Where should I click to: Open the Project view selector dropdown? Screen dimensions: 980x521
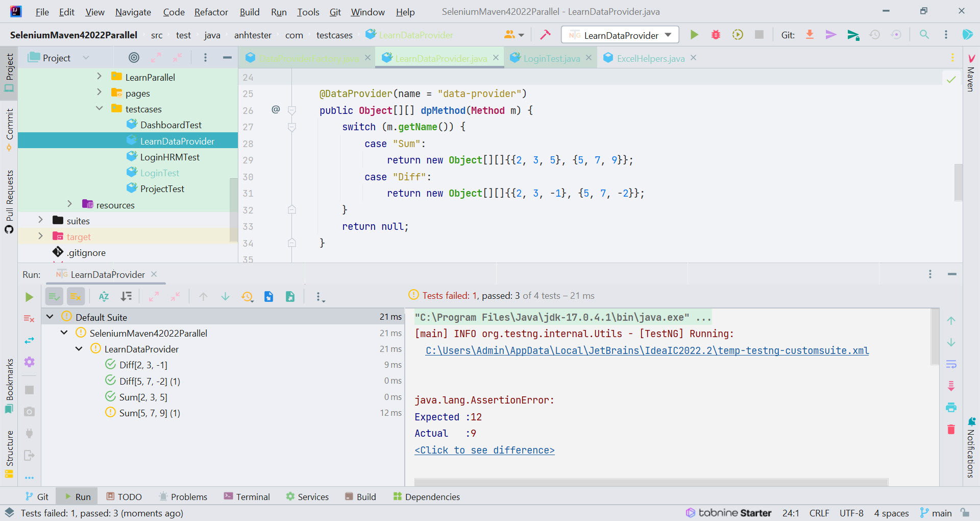pos(59,58)
